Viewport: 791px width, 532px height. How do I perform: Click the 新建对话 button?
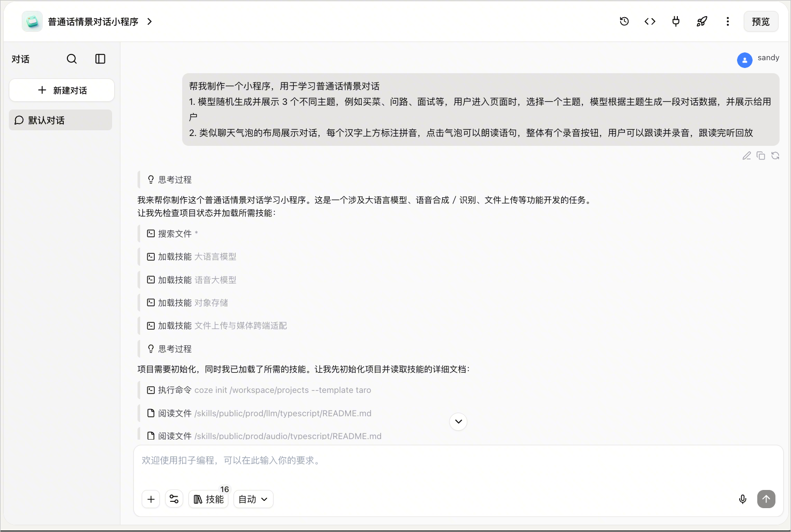(62, 90)
